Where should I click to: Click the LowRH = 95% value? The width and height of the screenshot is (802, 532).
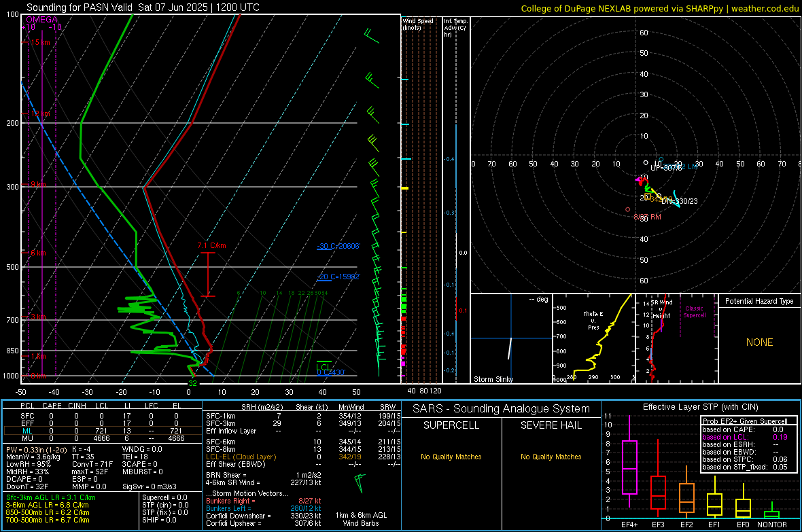tap(29, 464)
